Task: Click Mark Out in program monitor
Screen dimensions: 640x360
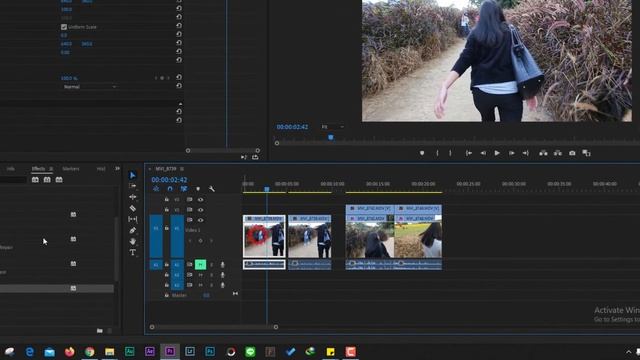Action: 450,153
